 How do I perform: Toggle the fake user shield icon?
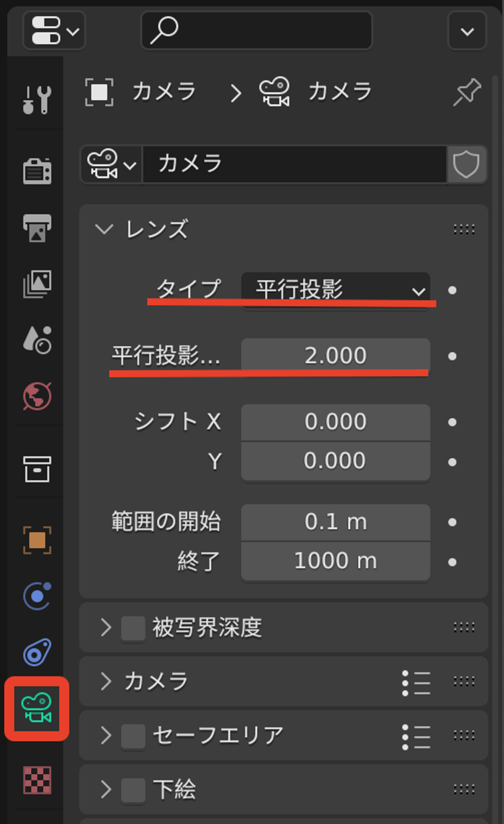pos(466,164)
